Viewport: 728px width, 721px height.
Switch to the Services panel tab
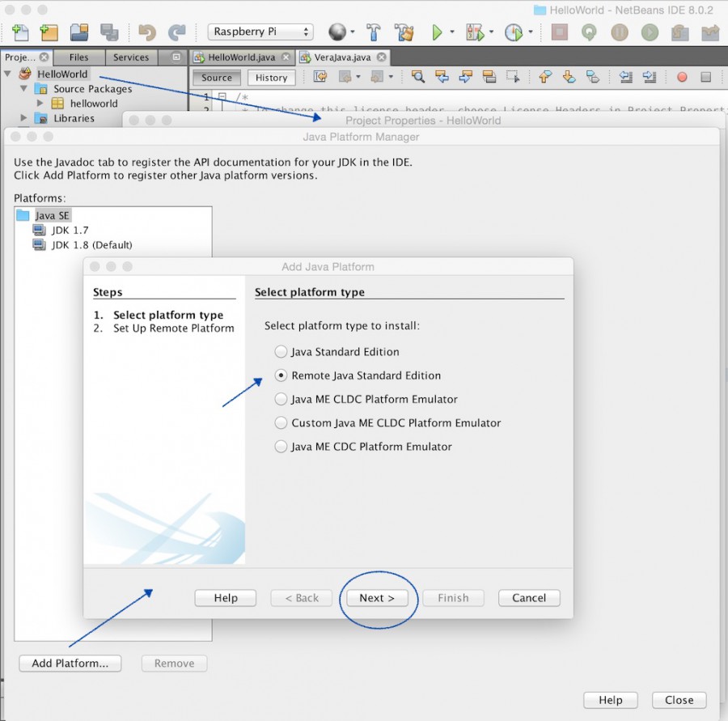(x=131, y=57)
